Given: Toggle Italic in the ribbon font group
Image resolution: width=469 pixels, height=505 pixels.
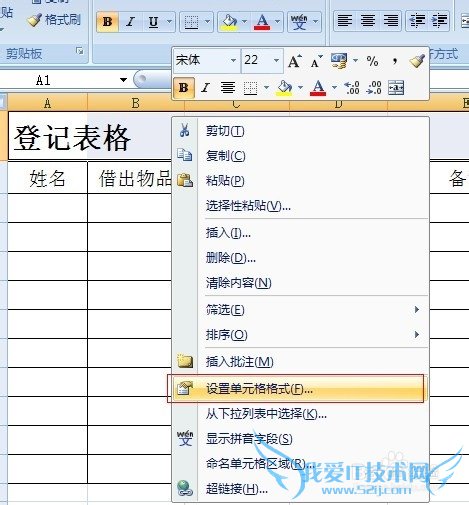Looking at the screenshot, I should [130, 22].
